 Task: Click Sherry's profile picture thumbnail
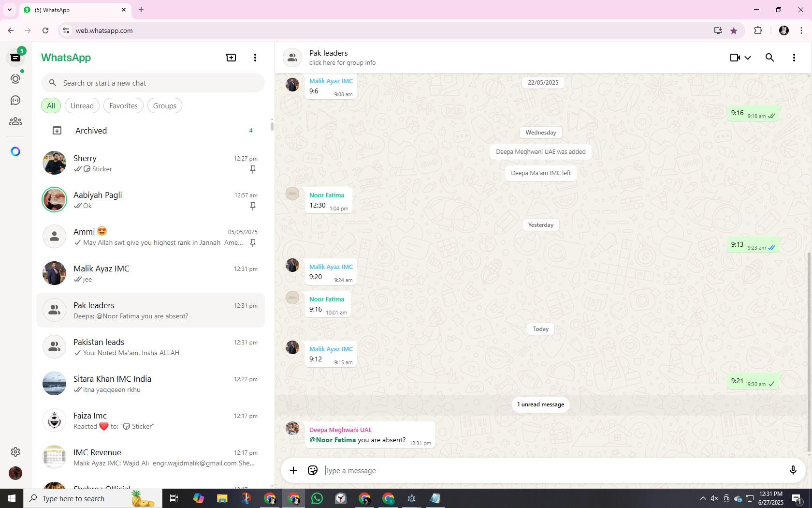(x=54, y=163)
